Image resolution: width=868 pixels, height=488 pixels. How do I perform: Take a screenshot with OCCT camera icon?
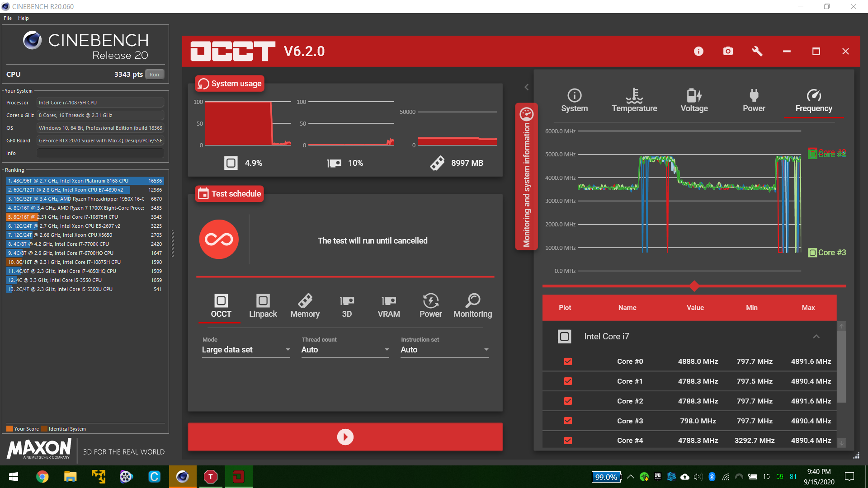click(728, 52)
